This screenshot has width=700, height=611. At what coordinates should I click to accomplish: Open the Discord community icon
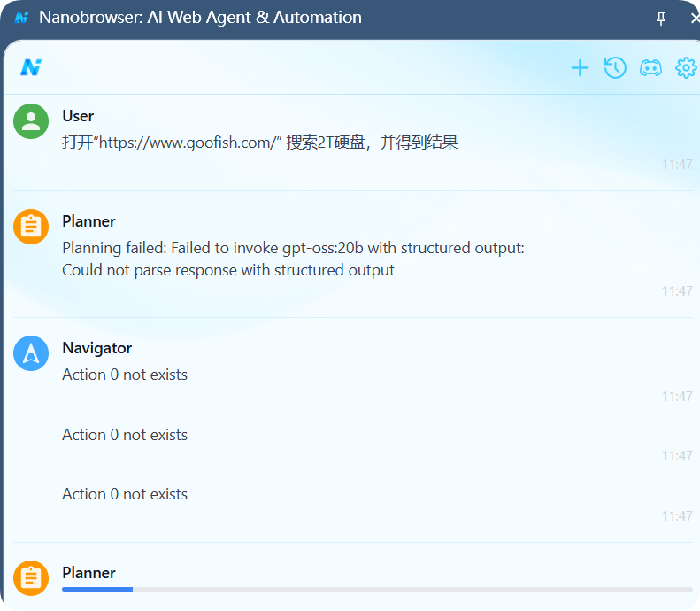coord(650,68)
